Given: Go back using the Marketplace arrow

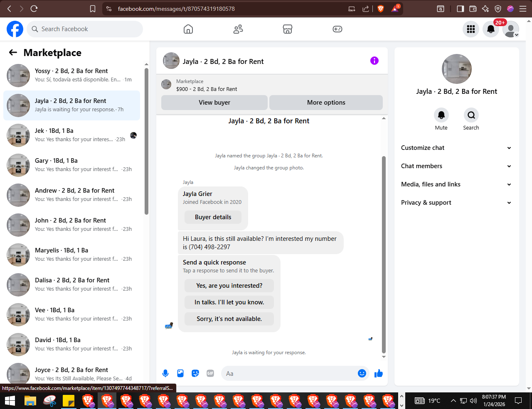Looking at the screenshot, I should 13,52.
